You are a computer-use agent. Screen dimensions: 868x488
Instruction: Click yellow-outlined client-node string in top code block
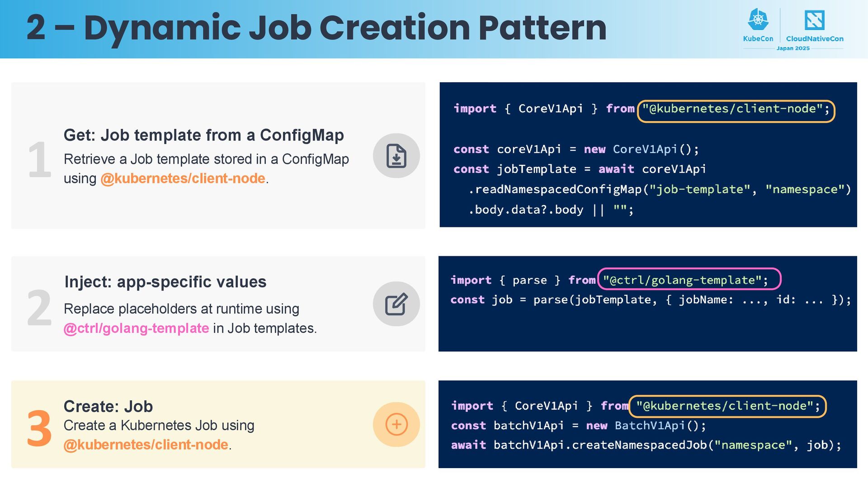click(x=736, y=109)
